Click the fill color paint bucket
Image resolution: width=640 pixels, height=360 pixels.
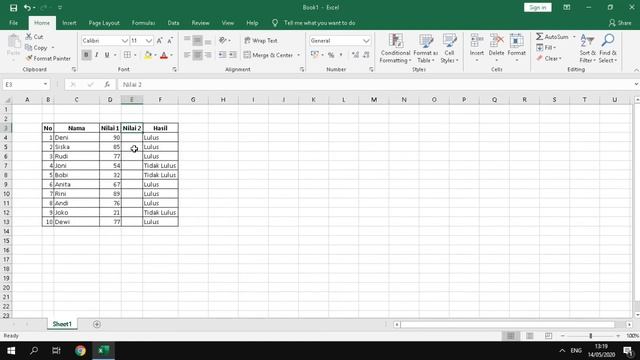(148, 55)
